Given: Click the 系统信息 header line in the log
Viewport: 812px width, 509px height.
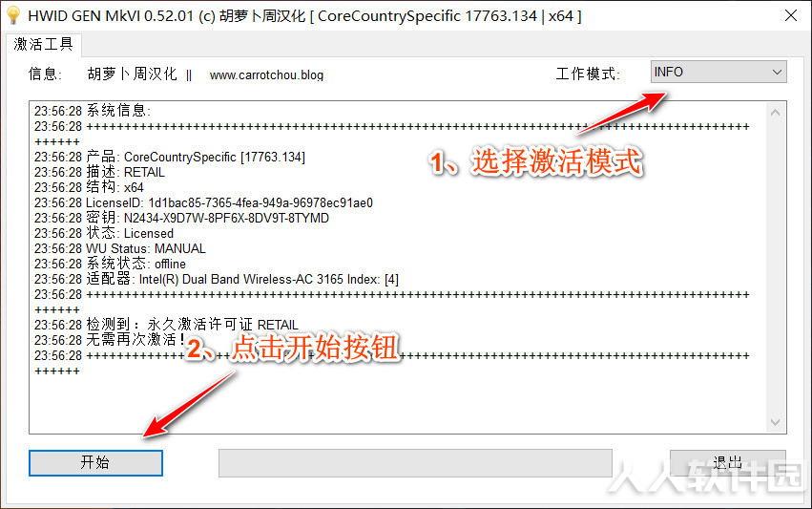Looking at the screenshot, I should coord(93,111).
